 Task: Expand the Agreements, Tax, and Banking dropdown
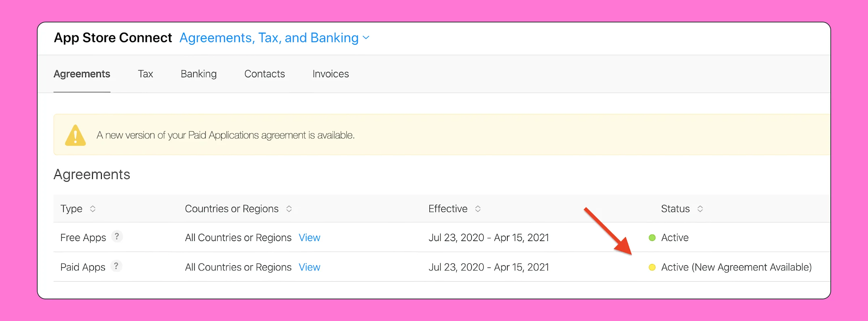366,38
